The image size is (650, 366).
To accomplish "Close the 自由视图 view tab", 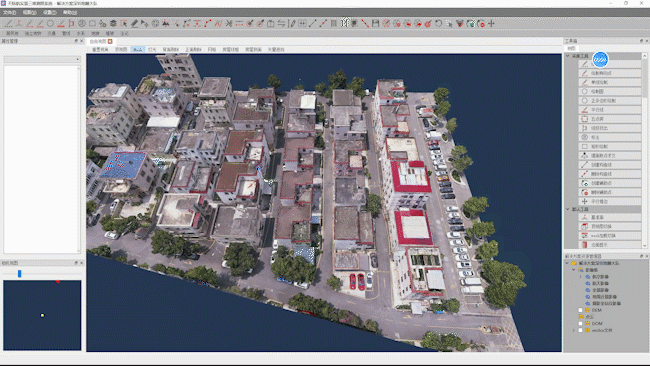I will [x=110, y=41].
